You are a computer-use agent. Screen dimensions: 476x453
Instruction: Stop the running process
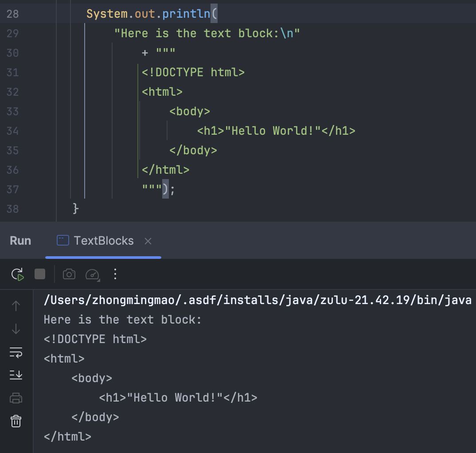click(40, 274)
